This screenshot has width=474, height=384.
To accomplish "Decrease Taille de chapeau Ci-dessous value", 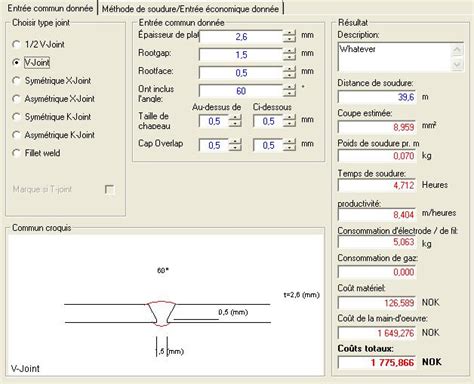I will pos(289,124).
